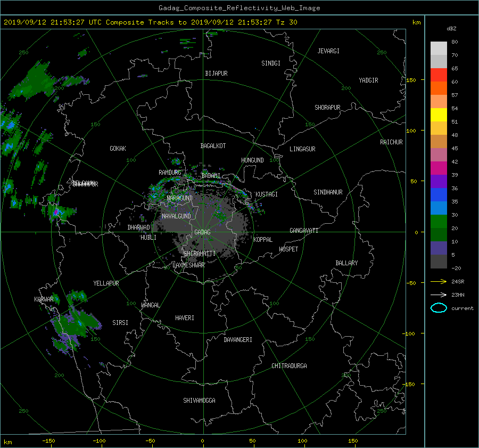Screen dimensions: 479x448
Task: Select the light blue 30-35 dBZ swatch
Action: point(439,208)
